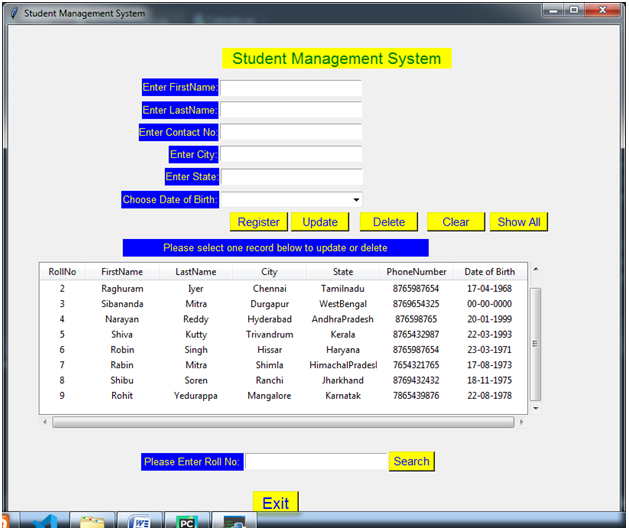The width and height of the screenshot is (629, 532).
Task: Click the Clear button
Action: (456, 222)
